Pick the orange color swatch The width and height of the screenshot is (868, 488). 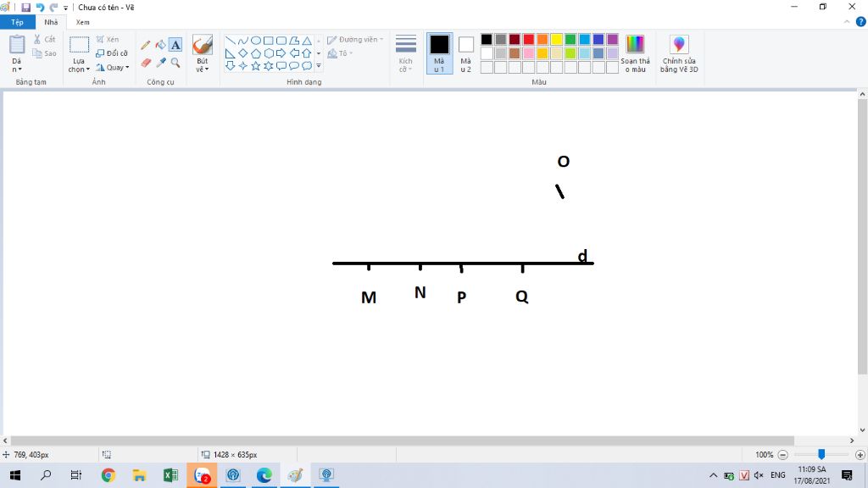tap(542, 39)
